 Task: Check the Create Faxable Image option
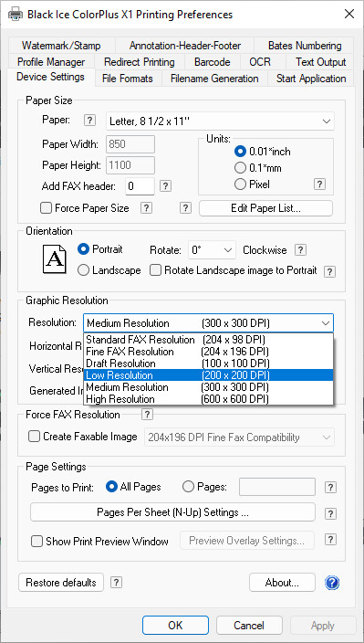coord(34,437)
